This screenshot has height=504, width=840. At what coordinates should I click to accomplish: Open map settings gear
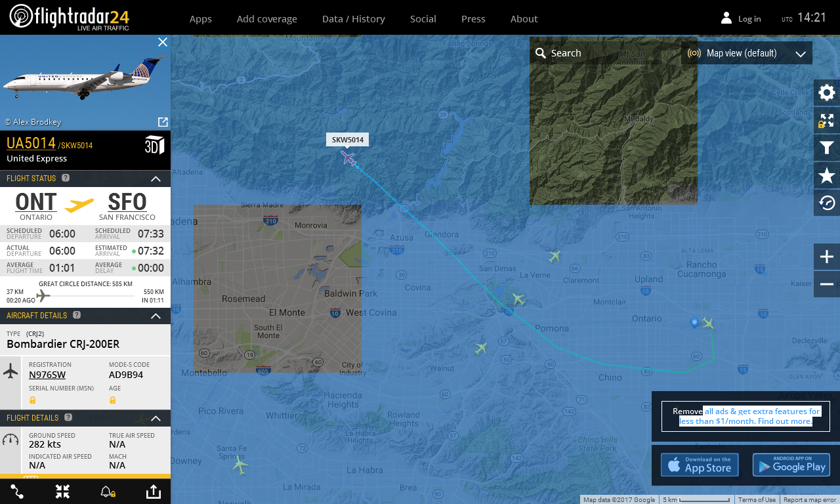coord(827,93)
